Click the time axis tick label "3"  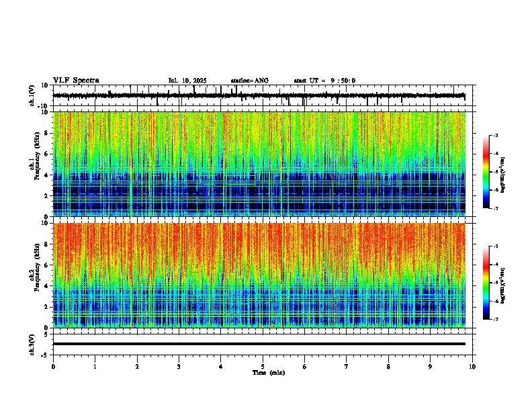point(179,367)
